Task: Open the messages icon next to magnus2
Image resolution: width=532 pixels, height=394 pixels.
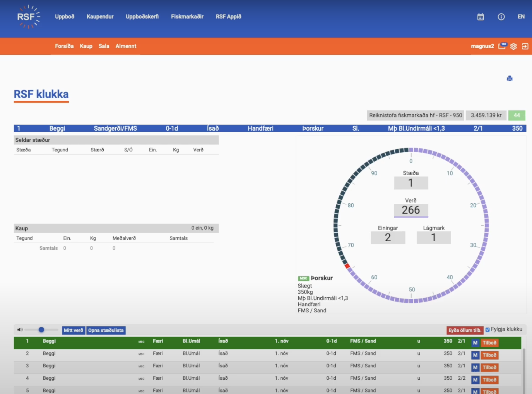Action: (x=502, y=46)
